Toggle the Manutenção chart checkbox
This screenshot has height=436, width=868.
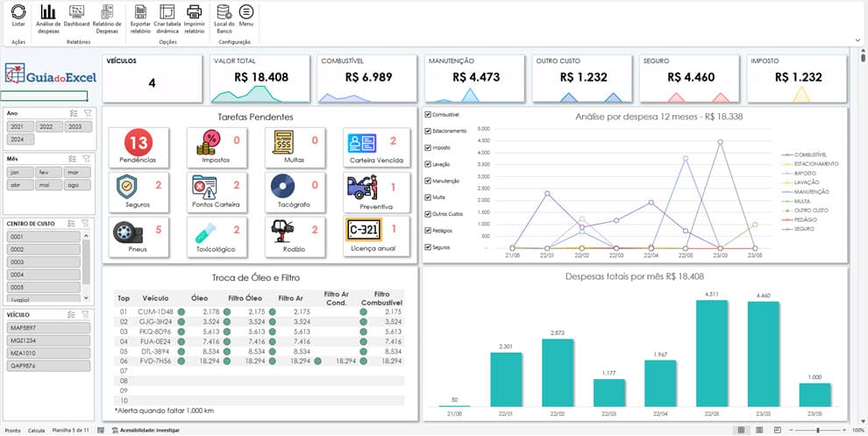pyautogui.click(x=427, y=181)
